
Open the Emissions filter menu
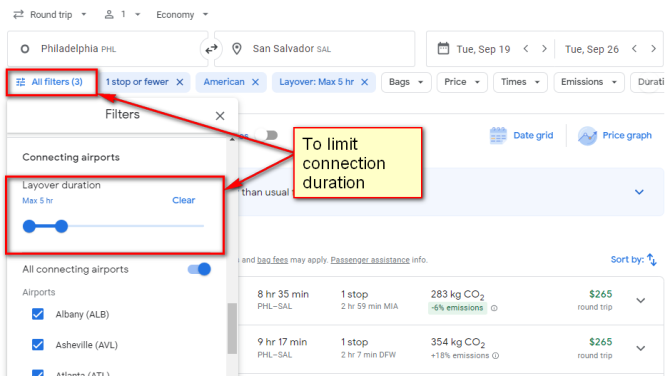coord(589,82)
